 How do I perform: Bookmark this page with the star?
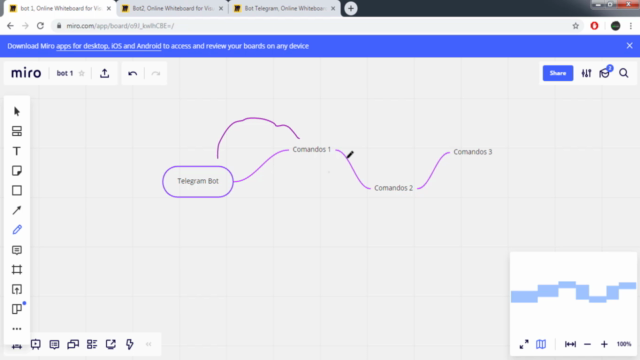click(576, 26)
